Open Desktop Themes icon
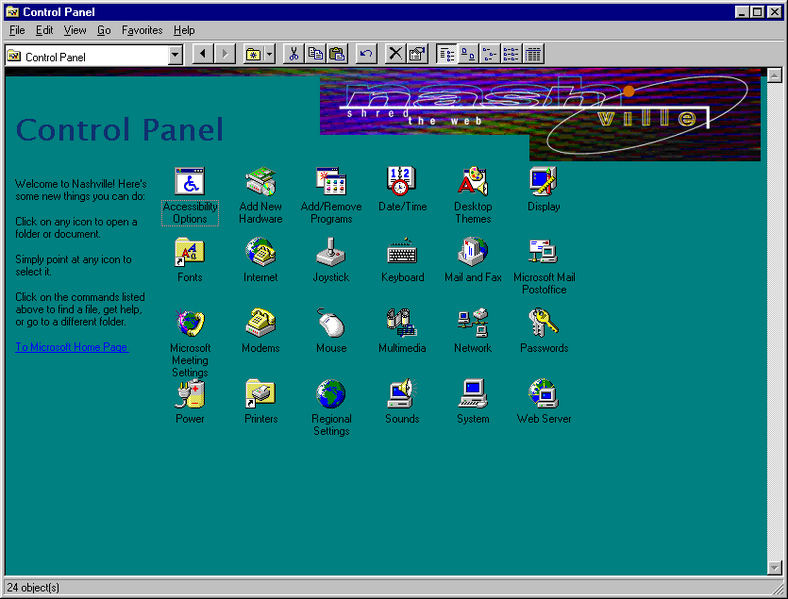Viewport: 788px width, 599px height. (x=473, y=183)
